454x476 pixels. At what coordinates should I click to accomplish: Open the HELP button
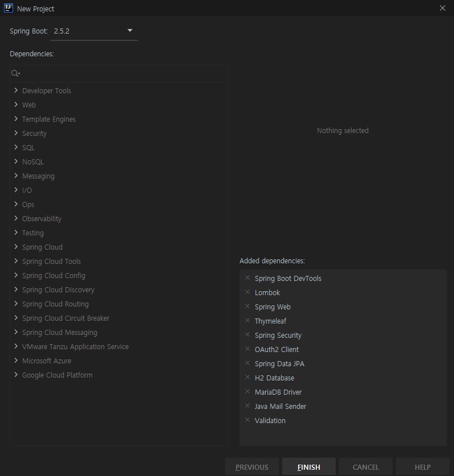point(422,467)
